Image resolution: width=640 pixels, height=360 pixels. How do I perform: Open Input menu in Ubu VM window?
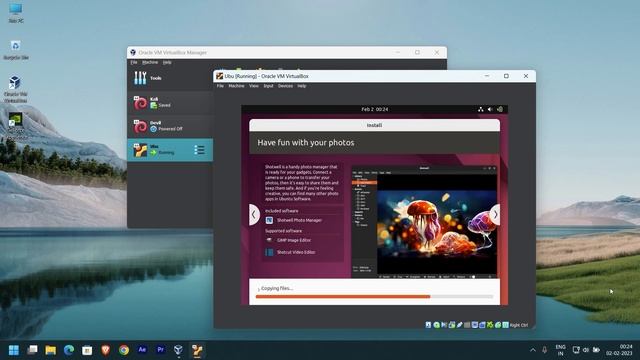[x=268, y=86]
